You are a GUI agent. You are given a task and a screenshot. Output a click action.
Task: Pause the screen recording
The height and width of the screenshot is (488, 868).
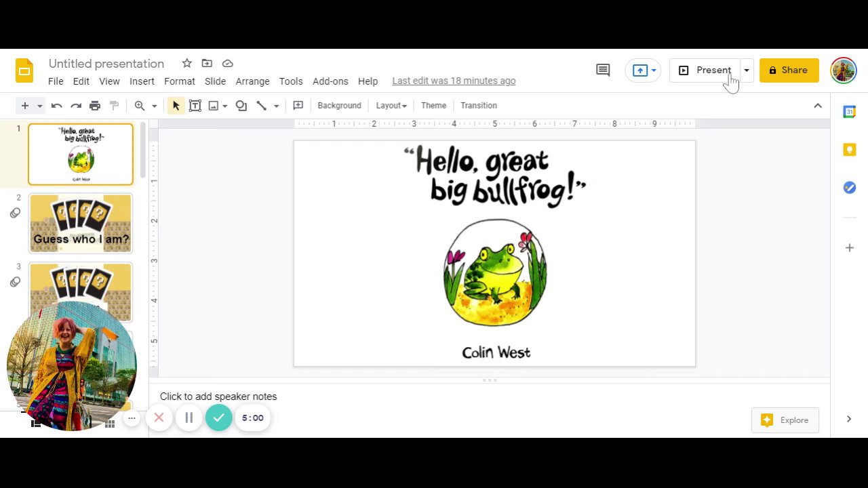[x=189, y=418]
